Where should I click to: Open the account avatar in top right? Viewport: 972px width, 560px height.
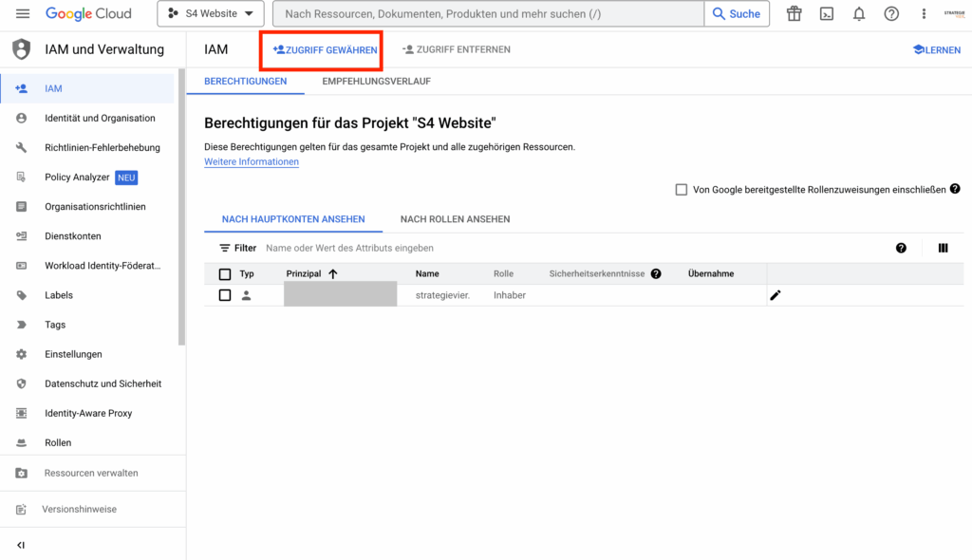tap(955, 13)
